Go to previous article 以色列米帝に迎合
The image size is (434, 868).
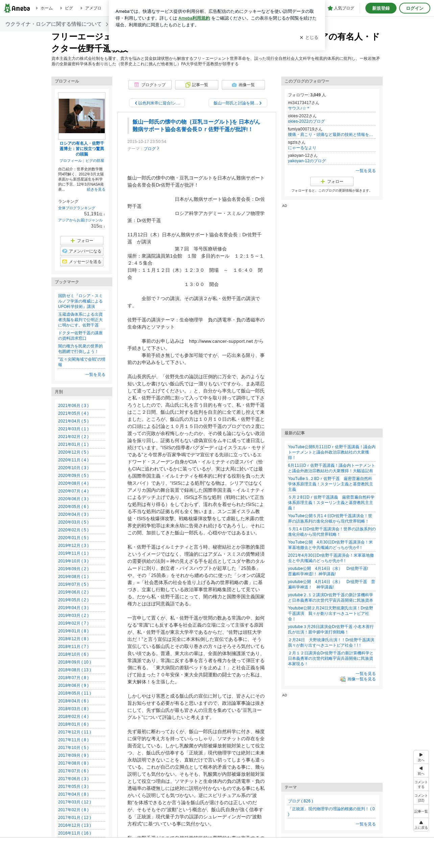coord(157,103)
